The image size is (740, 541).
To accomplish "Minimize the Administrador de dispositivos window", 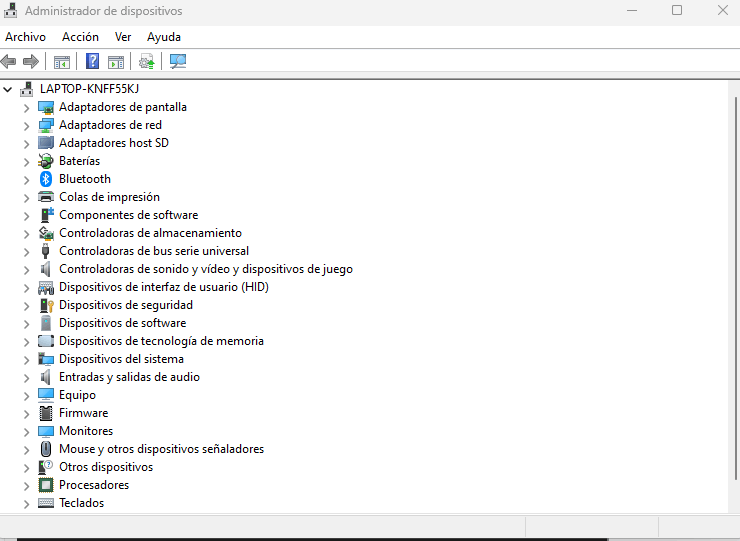I will point(632,10).
